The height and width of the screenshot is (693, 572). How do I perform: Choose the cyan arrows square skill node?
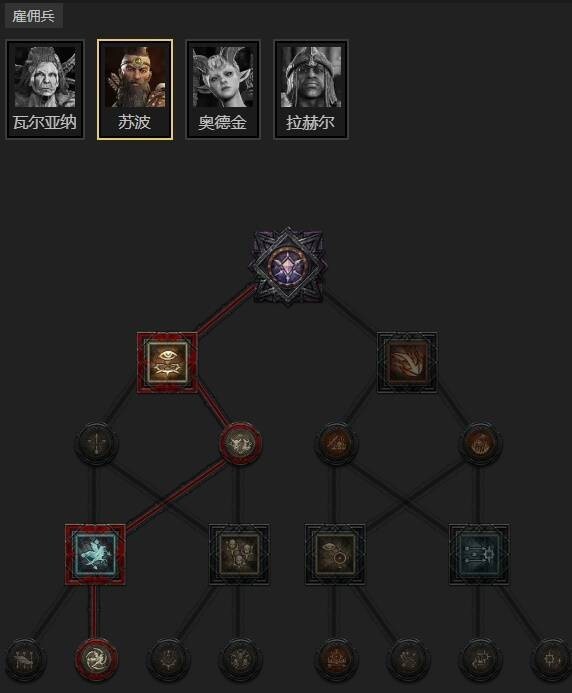click(x=479, y=555)
